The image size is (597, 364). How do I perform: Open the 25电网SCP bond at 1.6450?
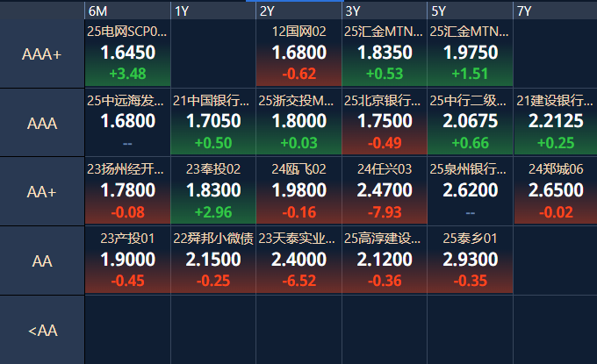tap(127, 54)
